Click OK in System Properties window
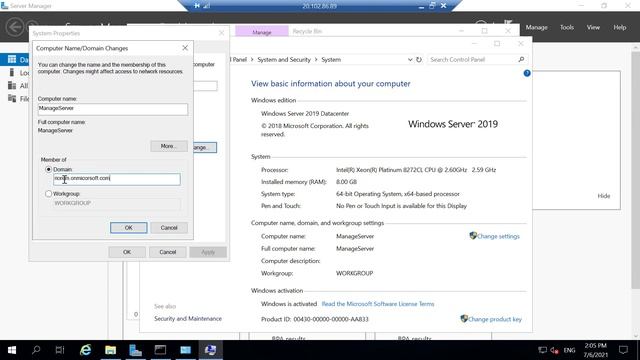This screenshot has width=640, height=360. click(x=127, y=252)
